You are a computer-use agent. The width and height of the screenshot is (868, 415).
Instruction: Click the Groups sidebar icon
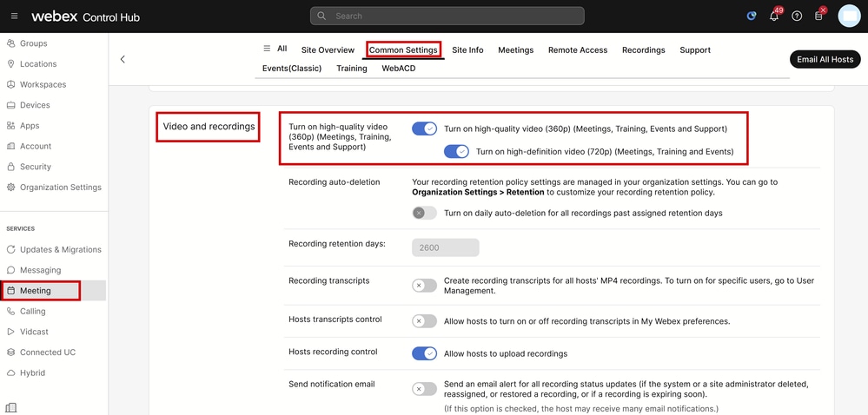[10, 43]
